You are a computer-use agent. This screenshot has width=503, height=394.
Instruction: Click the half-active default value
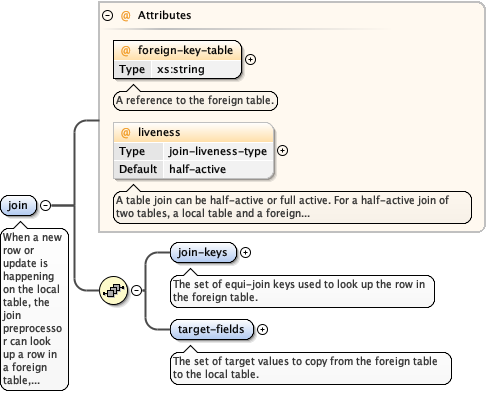[197, 169]
